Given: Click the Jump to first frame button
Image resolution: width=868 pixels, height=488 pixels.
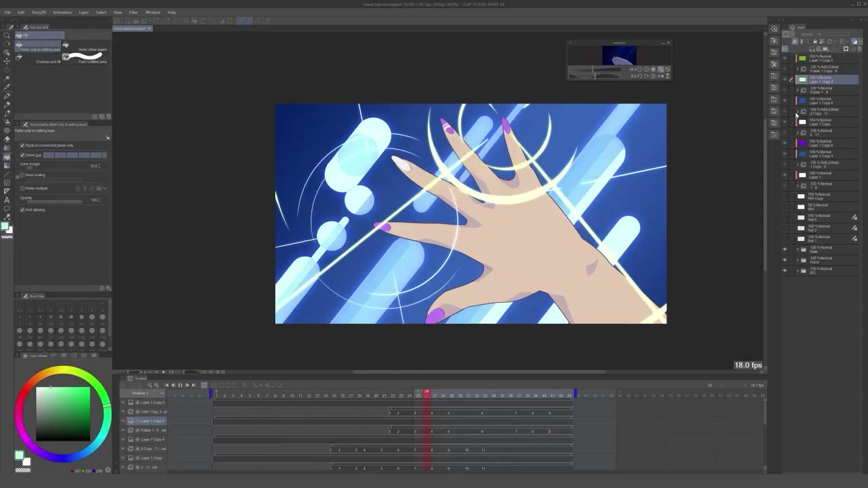Looking at the screenshot, I should coord(167,385).
